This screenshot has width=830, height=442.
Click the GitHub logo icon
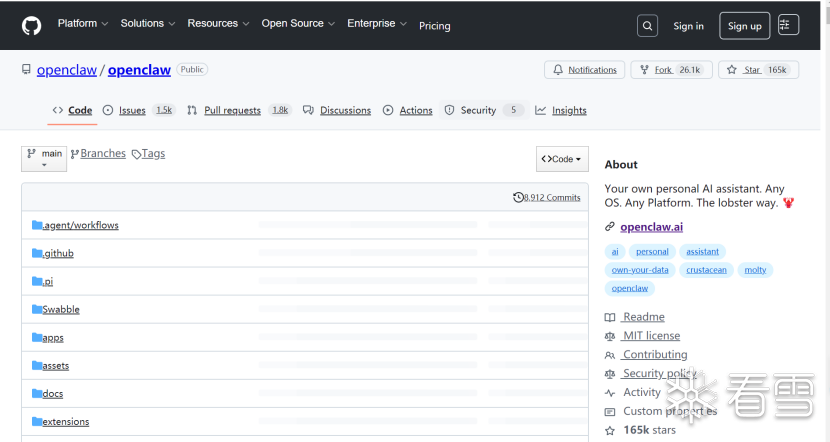point(31,25)
